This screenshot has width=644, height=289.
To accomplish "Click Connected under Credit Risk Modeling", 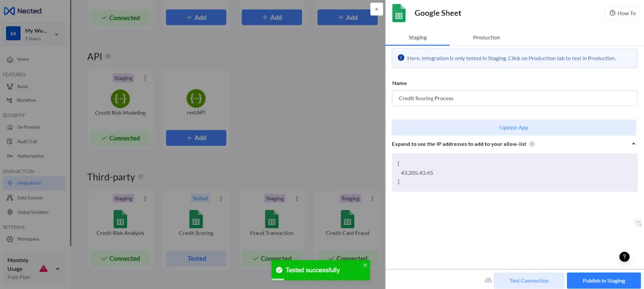I will click(x=120, y=138).
